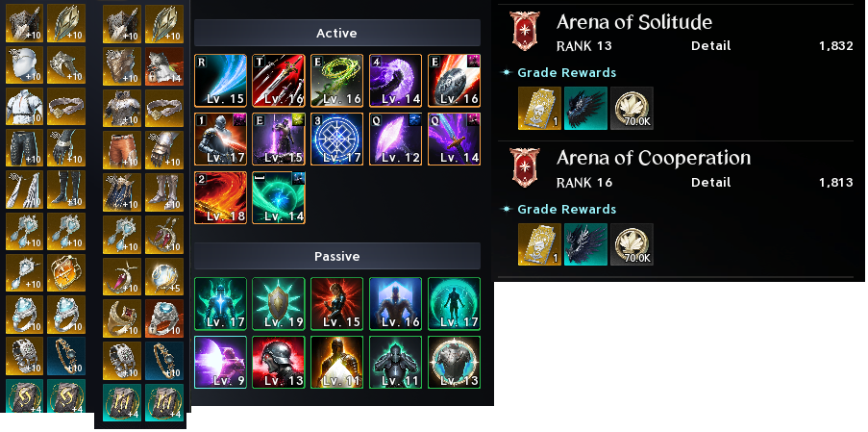Click the green orb skill Lv. 14
The width and height of the screenshot is (868, 432).
click(x=279, y=198)
